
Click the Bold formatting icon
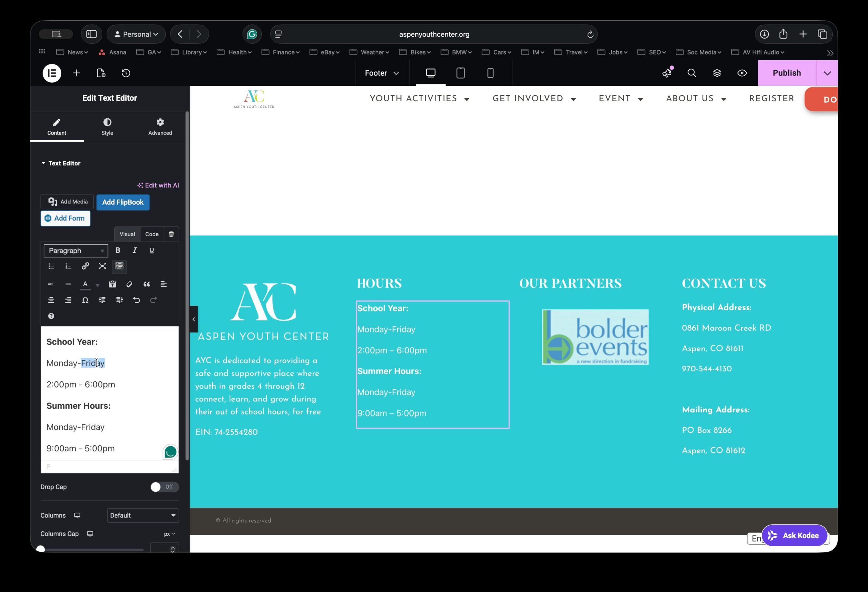[118, 250]
